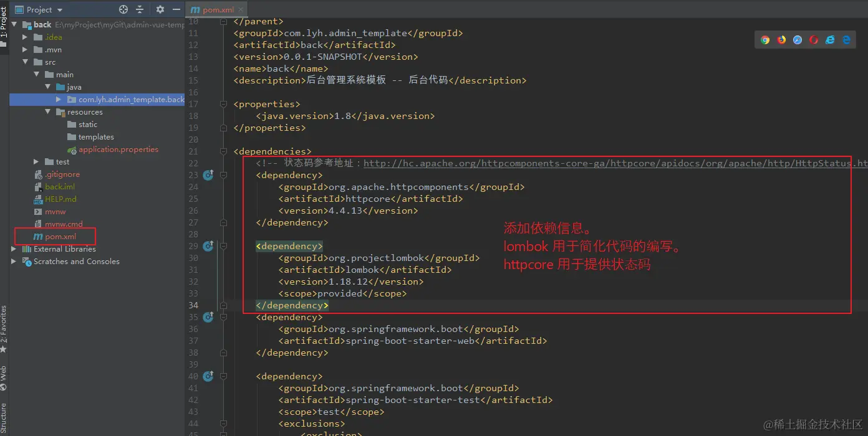This screenshot has width=868, height=436.
Task: Open pom.xml in Firefox browser icon
Action: pos(781,40)
